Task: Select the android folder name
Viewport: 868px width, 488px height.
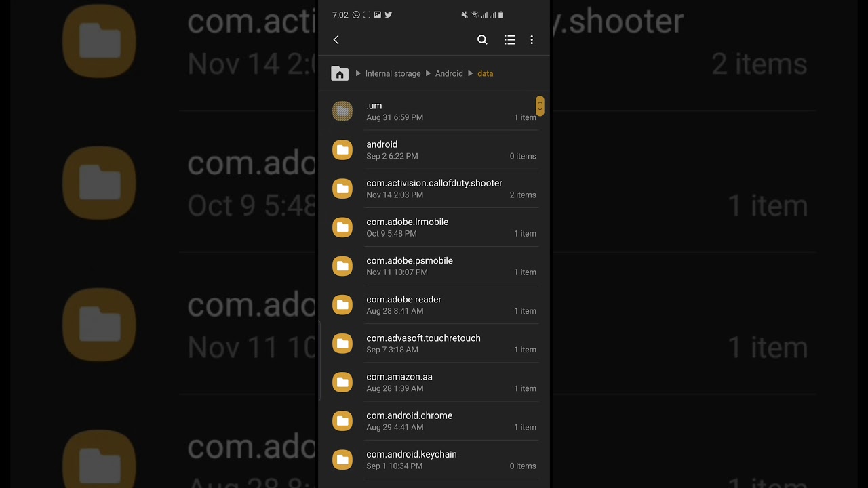Action: (382, 144)
